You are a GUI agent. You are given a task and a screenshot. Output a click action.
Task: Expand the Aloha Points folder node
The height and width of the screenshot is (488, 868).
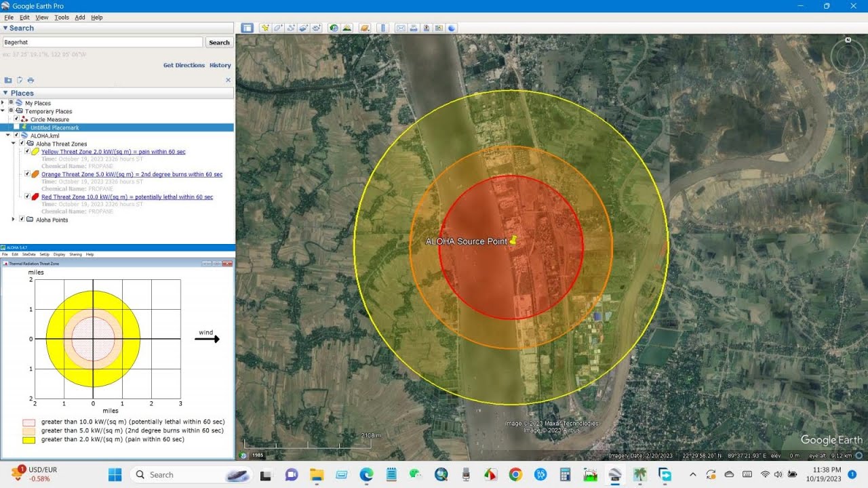[x=14, y=219]
